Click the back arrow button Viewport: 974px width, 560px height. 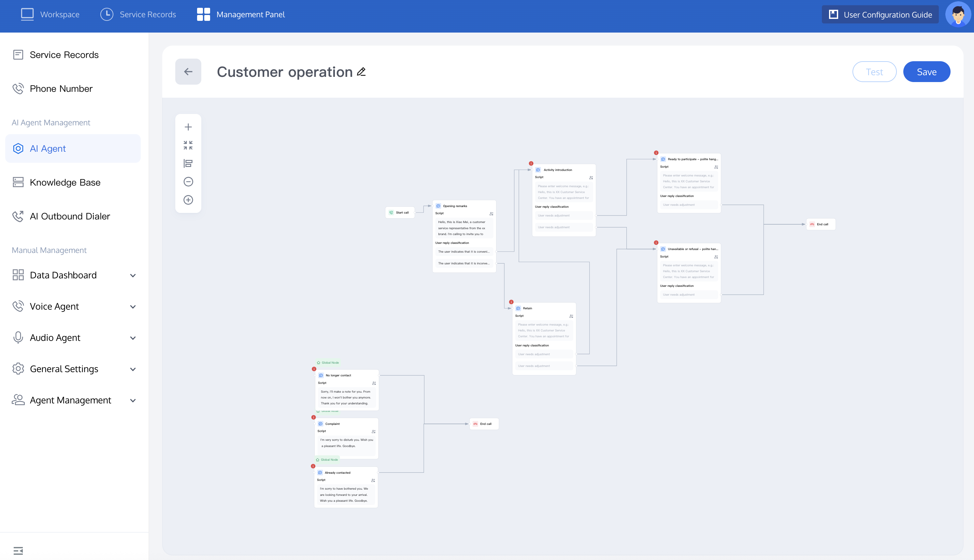click(188, 72)
